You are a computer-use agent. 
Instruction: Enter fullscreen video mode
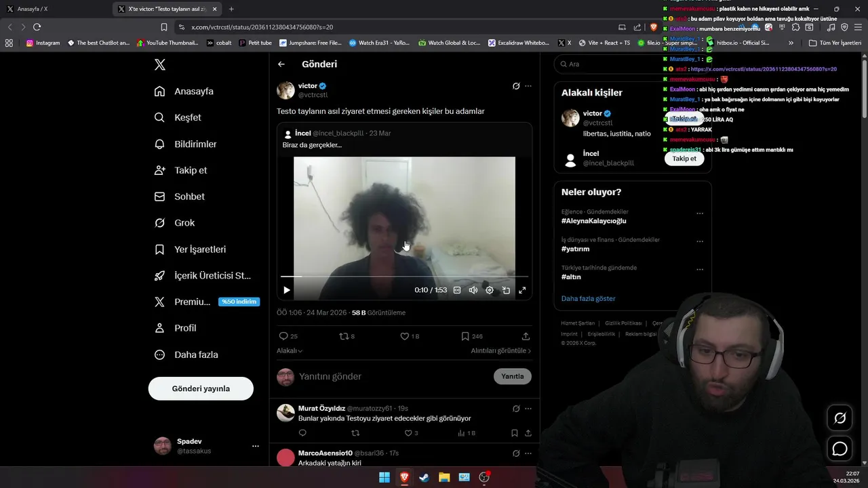pos(522,290)
